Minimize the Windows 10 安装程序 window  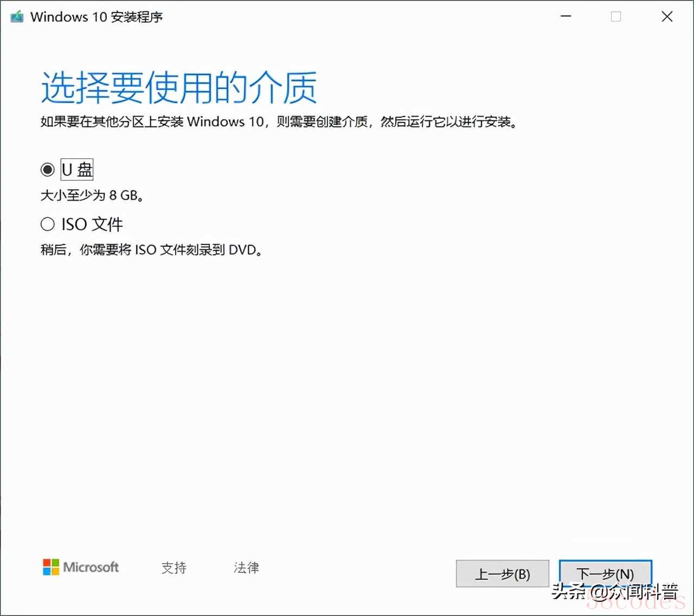tap(566, 17)
